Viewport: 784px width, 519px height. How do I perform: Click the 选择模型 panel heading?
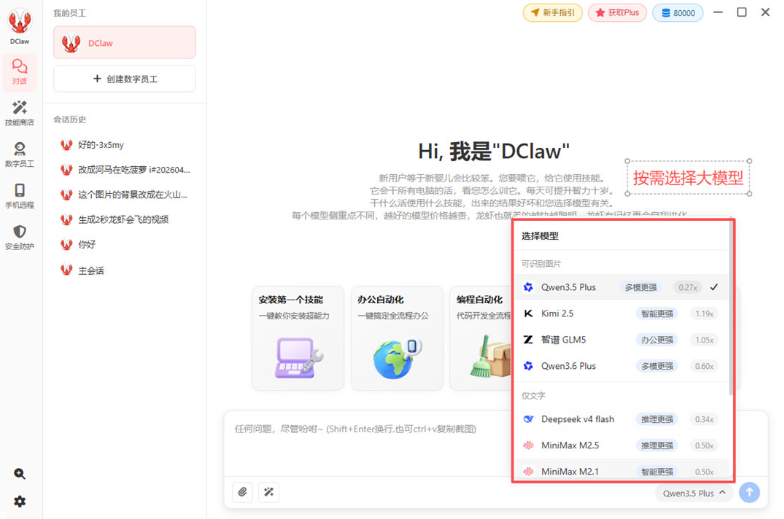(540, 236)
